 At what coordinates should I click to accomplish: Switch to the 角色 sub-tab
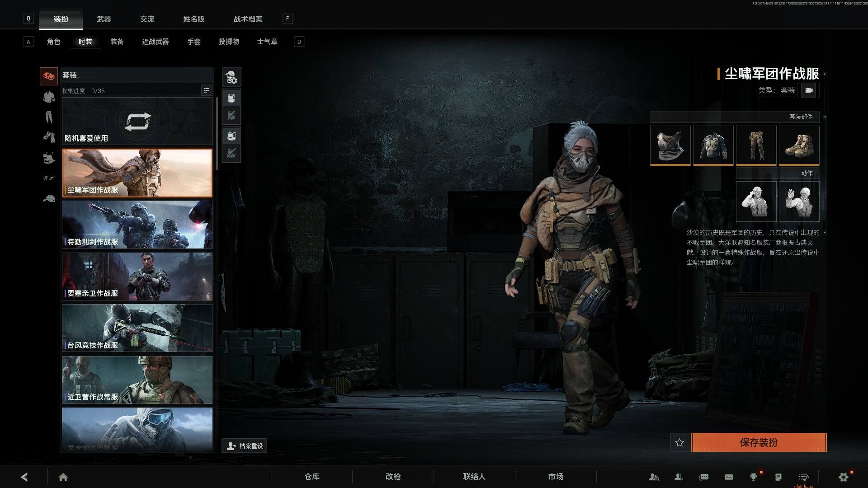click(x=53, y=42)
